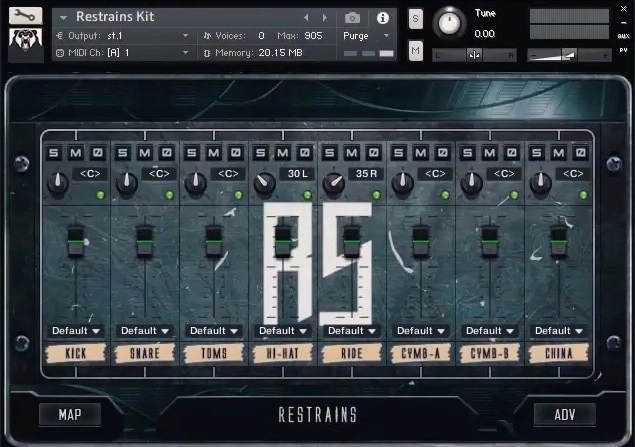This screenshot has height=447, width=635.
Task: Click the Kick channel label
Action: 76,353
